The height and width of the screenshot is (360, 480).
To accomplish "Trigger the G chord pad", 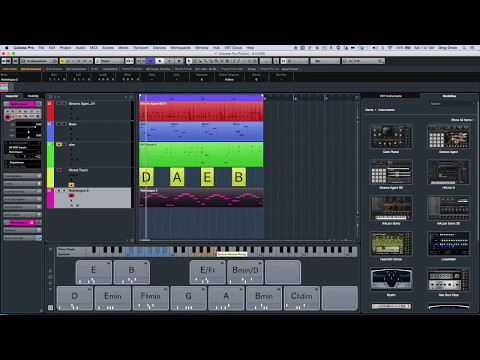I will 188,298.
